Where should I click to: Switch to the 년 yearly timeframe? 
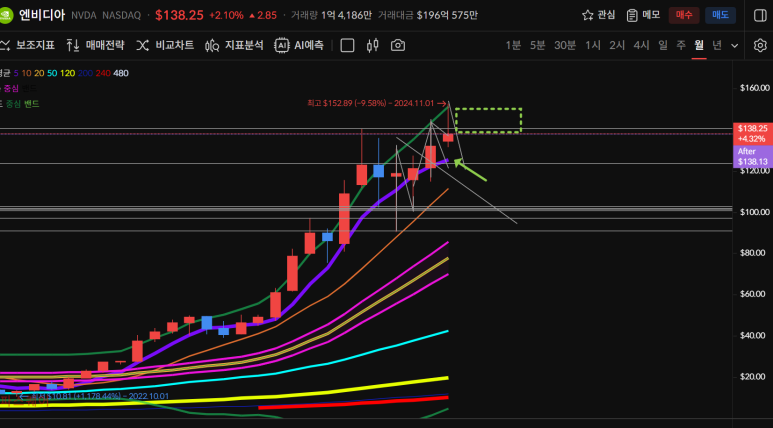(x=717, y=46)
